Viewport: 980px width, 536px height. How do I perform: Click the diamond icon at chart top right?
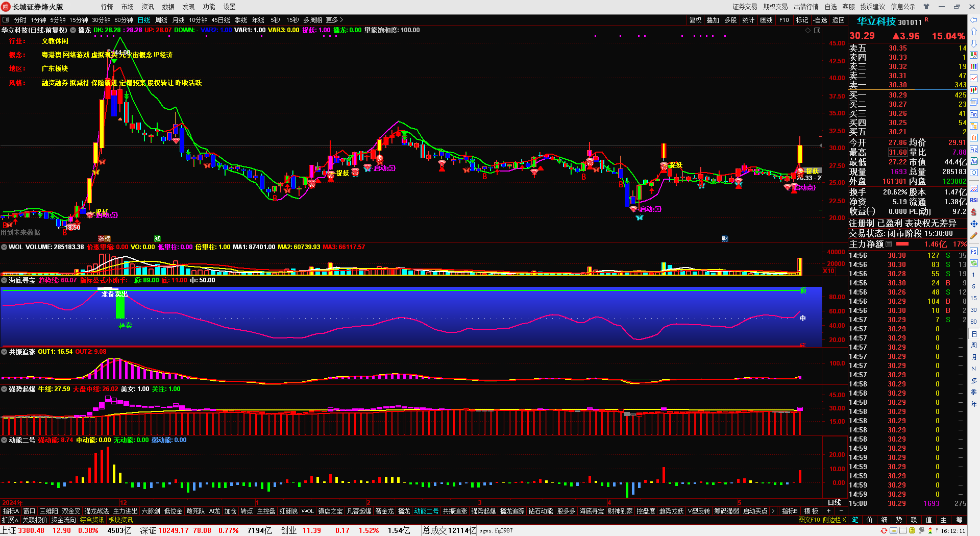[807, 31]
